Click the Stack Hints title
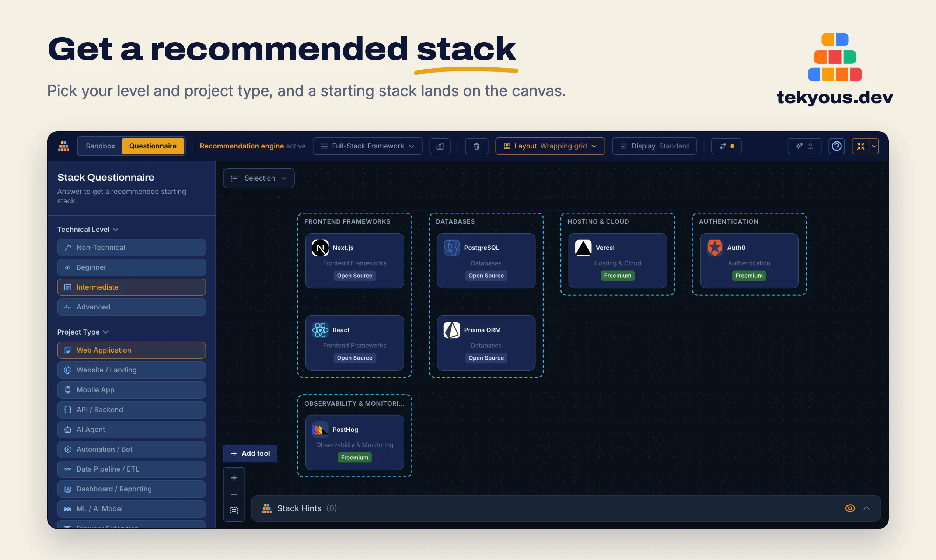This screenshot has width=936, height=560. (x=299, y=508)
